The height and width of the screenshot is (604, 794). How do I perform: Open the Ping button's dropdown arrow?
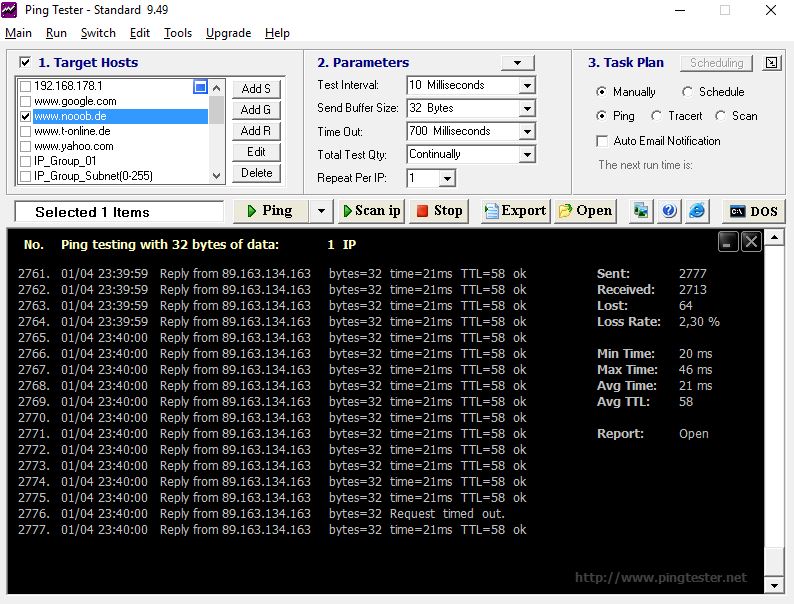[321, 211]
